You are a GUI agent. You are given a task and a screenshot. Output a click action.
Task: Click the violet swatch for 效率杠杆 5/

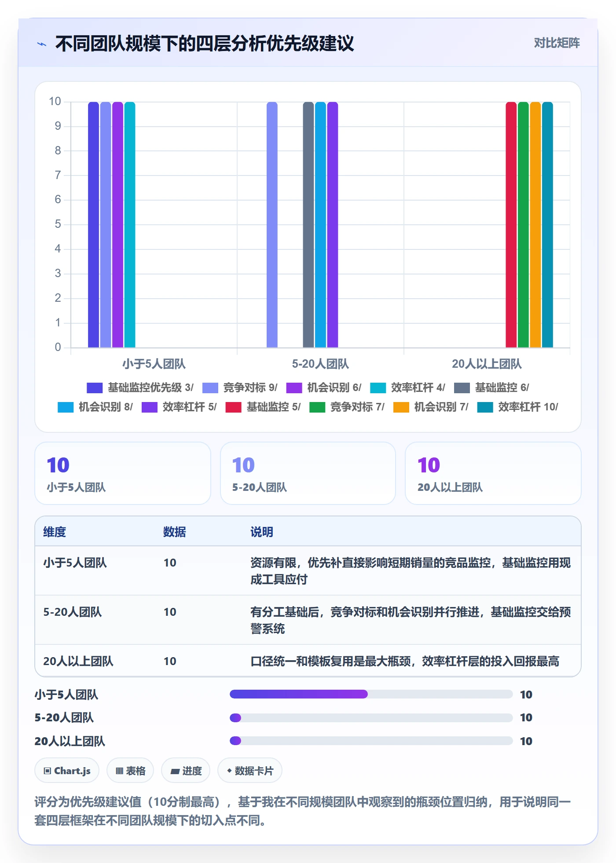[x=150, y=407]
